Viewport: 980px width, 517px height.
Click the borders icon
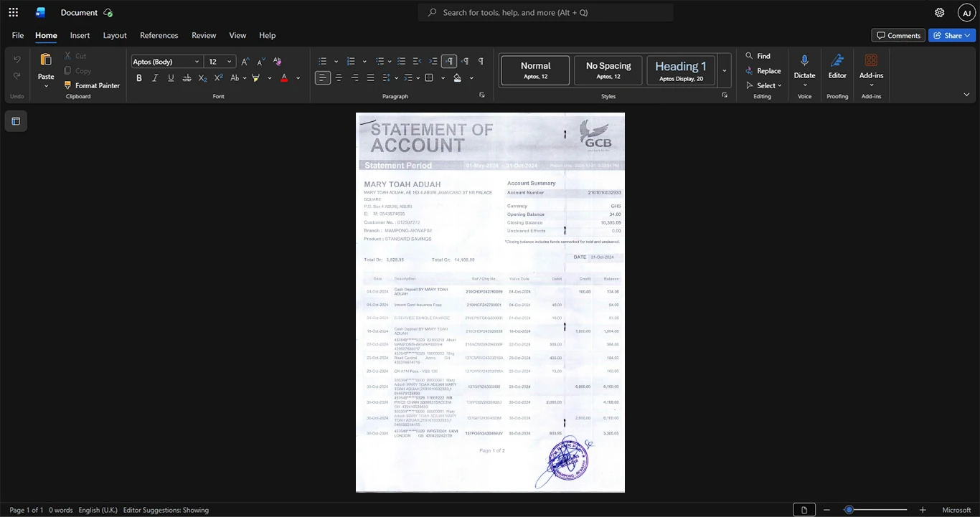point(429,77)
